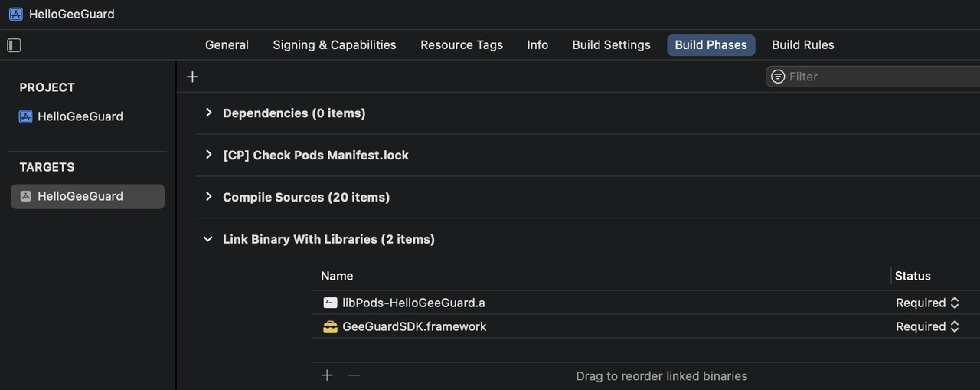Collapse Link Binary With Libraries section
Screen dimensions: 980x390
(x=207, y=239)
